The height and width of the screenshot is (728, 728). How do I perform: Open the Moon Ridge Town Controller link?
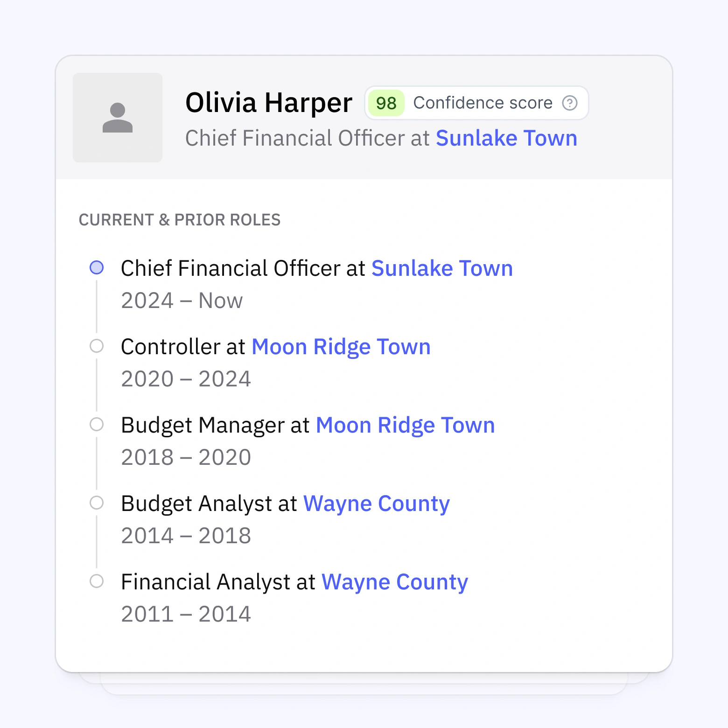[x=341, y=346]
